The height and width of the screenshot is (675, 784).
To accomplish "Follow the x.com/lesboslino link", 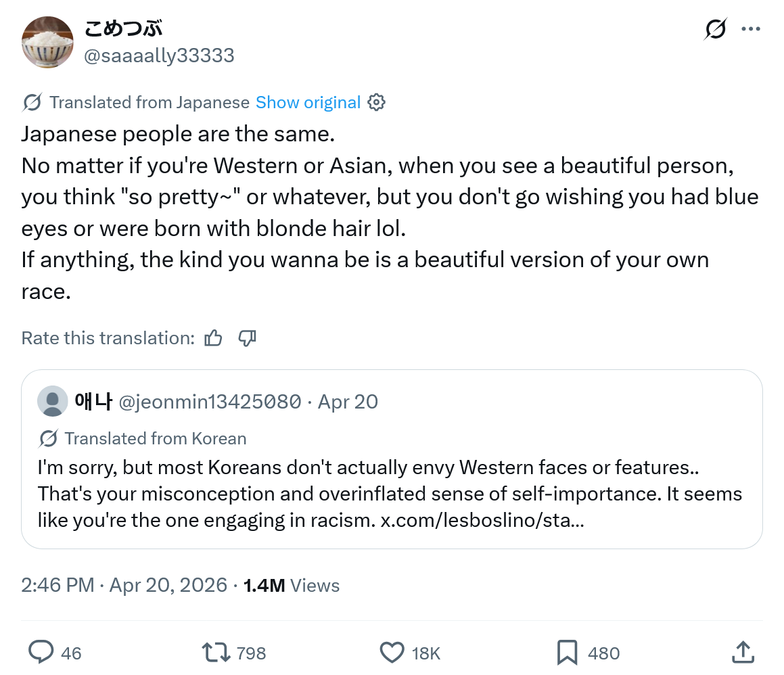I will [482, 521].
